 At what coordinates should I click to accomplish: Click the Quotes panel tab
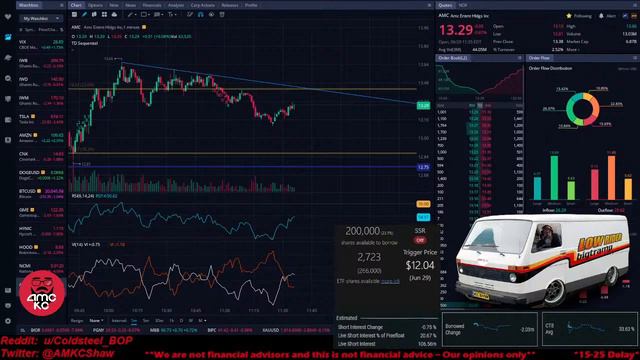pos(445,5)
